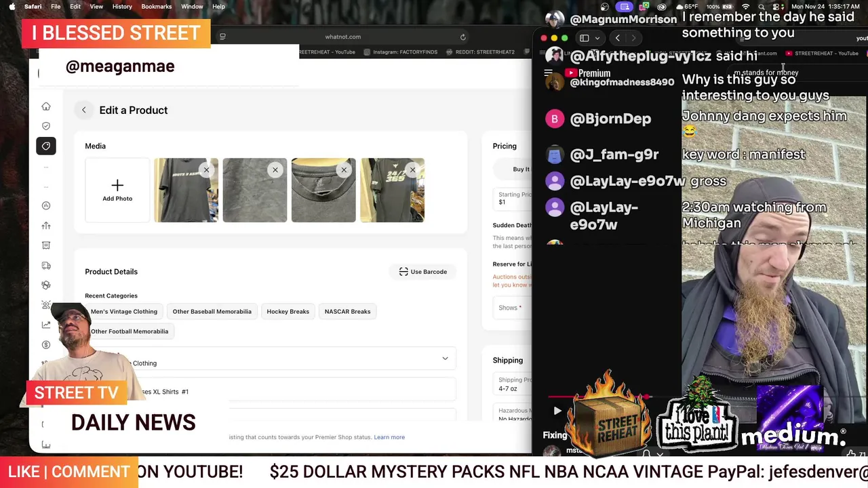Remove the fourth 24/7 365 shirt photo
The image size is (868, 488).
coord(412,170)
